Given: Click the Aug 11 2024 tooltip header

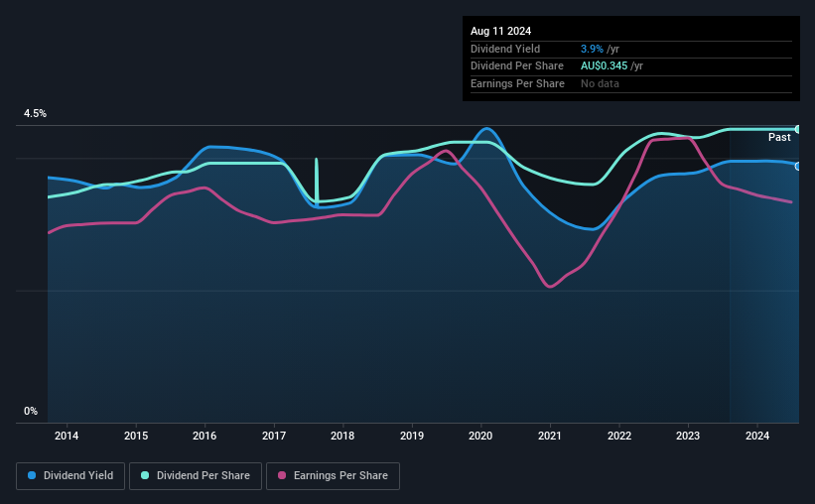Looking at the screenshot, I should click(501, 31).
